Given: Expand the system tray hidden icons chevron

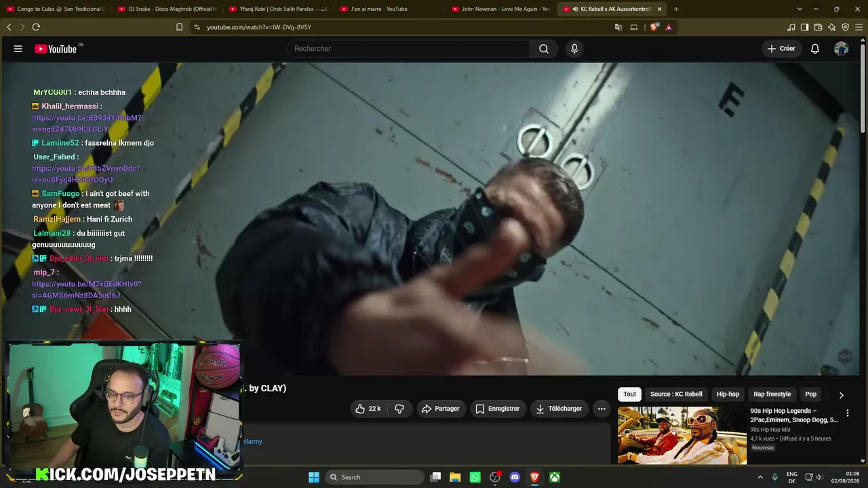Looking at the screenshot, I should [760, 477].
